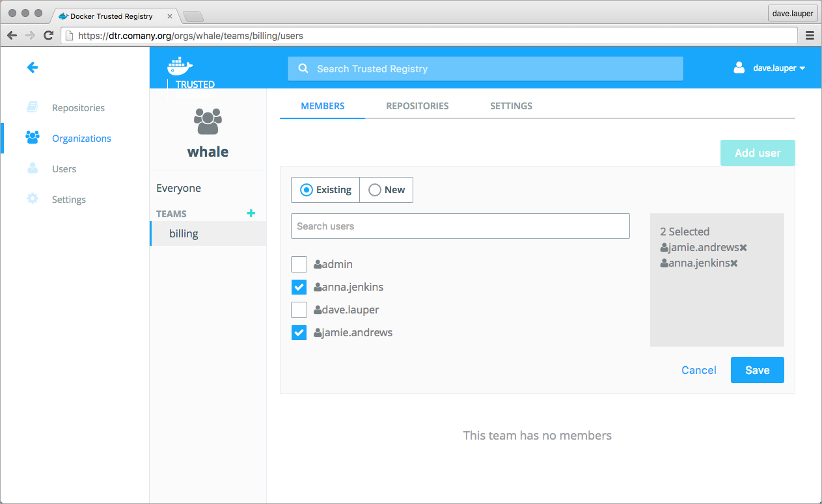The height and width of the screenshot is (504, 822).
Task: Remove jamie.andrews from selected list
Action: click(743, 248)
